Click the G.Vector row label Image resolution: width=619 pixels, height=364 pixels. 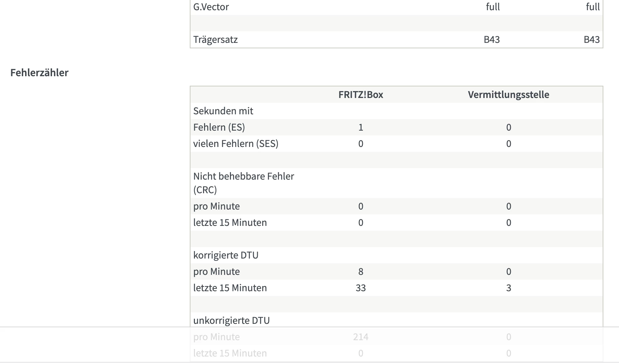click(x=211, y=7)
